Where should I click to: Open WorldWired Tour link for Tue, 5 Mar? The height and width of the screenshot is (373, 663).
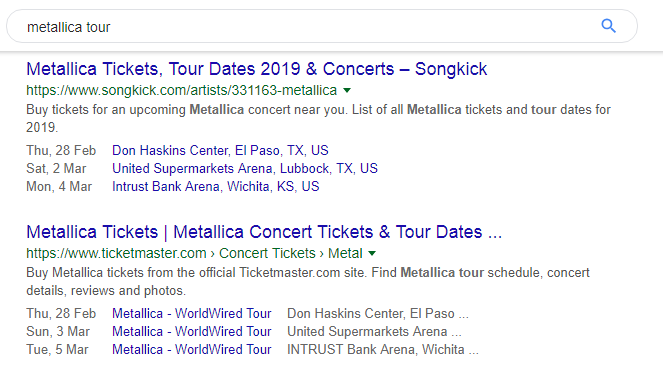(192, 350)
